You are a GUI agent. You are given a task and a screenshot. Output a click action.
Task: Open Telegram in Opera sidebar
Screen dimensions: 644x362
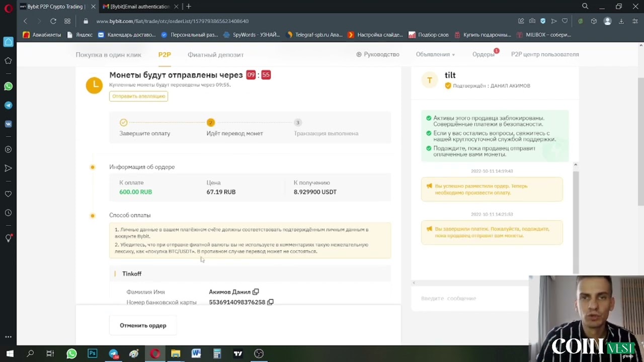pos(8,106)
